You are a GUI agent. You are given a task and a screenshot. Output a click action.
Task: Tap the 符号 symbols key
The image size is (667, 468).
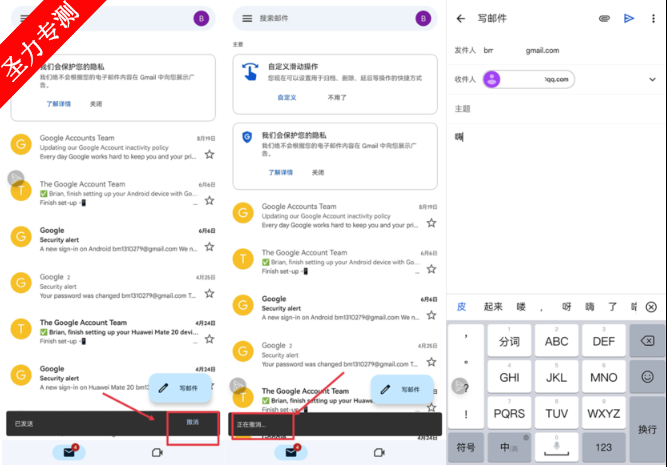point(466,448)
